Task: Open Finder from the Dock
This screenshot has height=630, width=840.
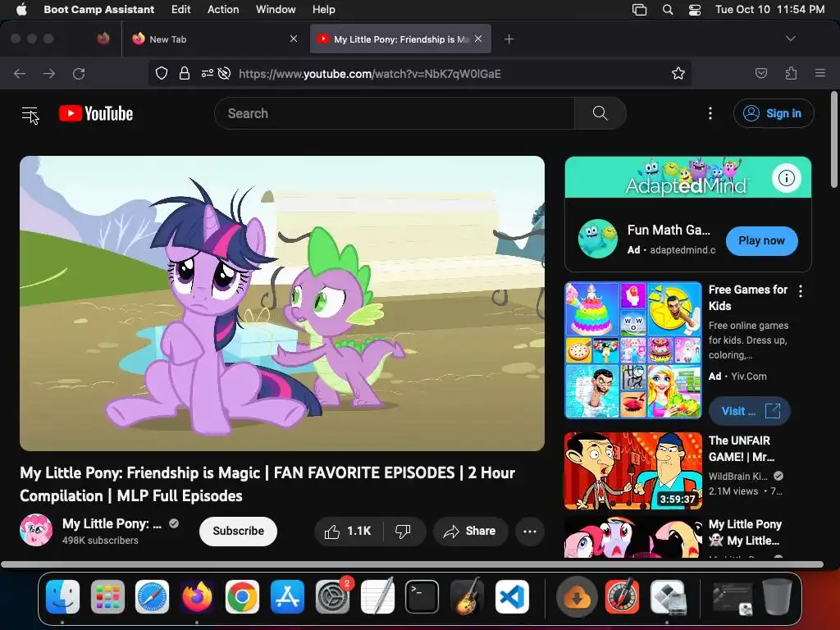Action: [62, 597]
